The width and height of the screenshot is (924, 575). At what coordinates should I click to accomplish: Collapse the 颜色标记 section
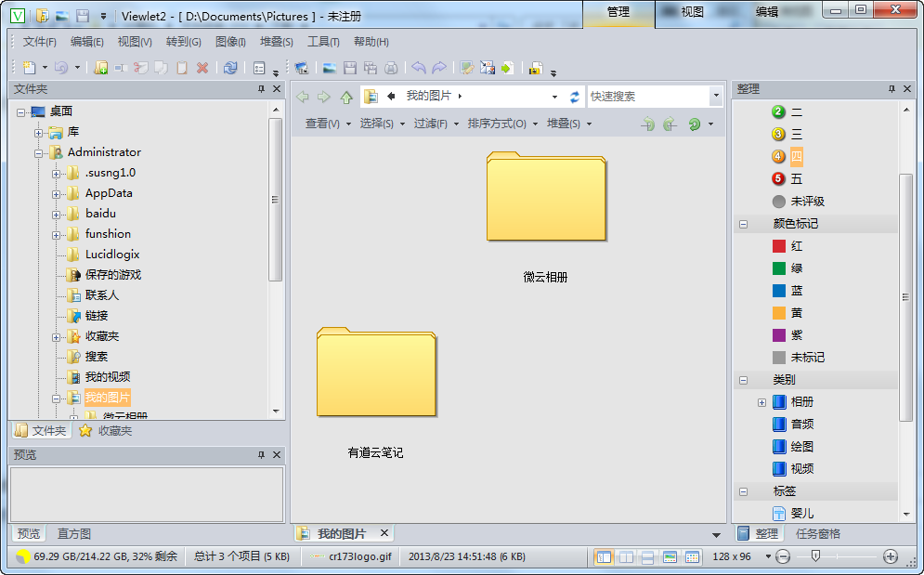pyautogui.click(x=743, y=224)
